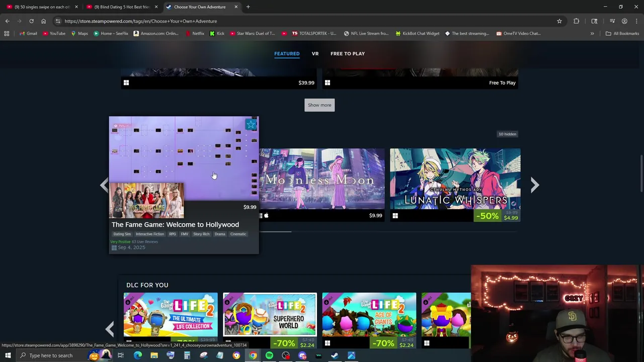This screenshot has width=644, height=362.
Task: Open Microsoft Edge from the taskbar
Action: click(137, 355)
